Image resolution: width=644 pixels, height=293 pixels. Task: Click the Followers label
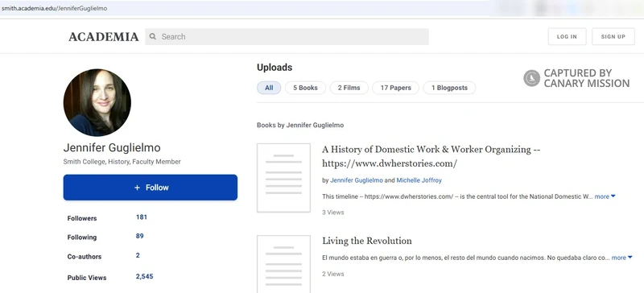point(82,218)
